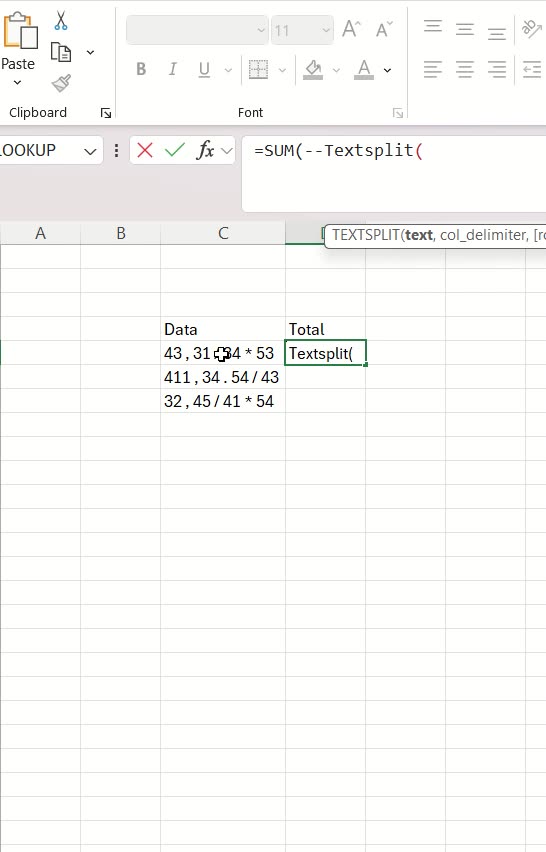The width and height of the screenshot is (546, 852).
Task: Click the col_delimiter argument in the tooltip
Action: (x=484, y=235)
